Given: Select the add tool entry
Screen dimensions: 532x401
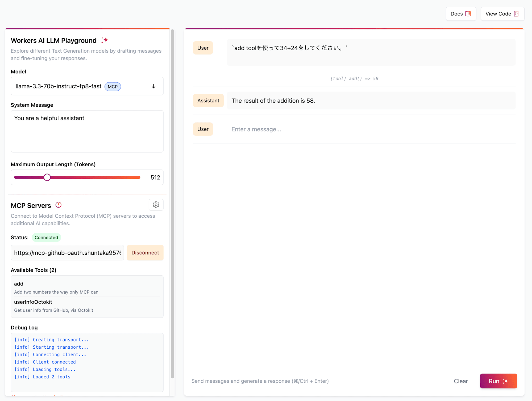Looking at the screenshot, I should pyautogui.click(x=87, y=288).
